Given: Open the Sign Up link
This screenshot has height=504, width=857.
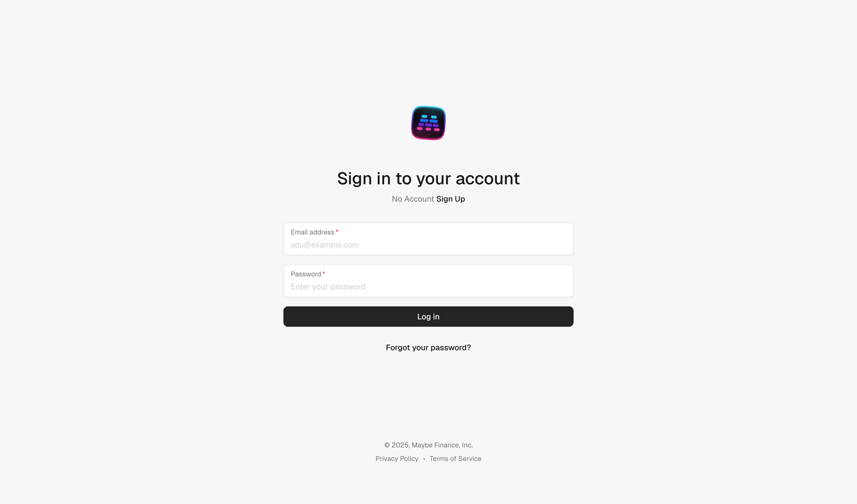Looking at the screenshot, I should click(x=450, y=199).
